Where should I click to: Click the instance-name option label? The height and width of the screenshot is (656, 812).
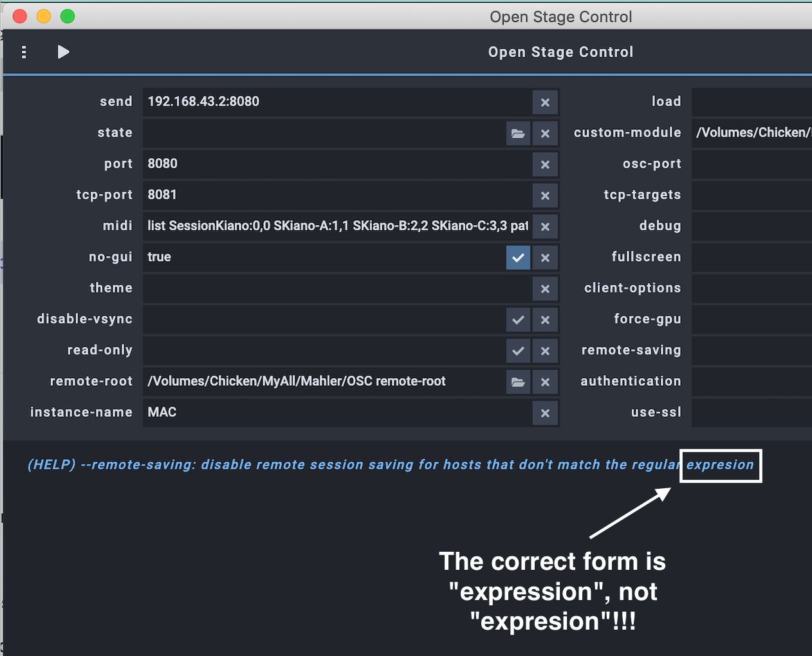pyautogui.click(x=81, y=412)
